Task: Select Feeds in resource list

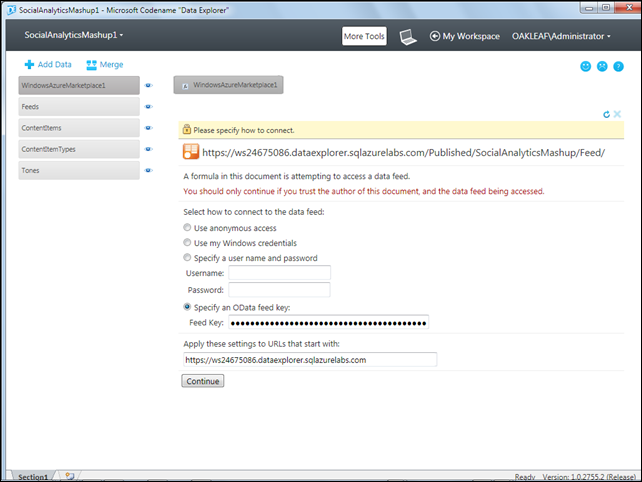Action: [79, 106]
